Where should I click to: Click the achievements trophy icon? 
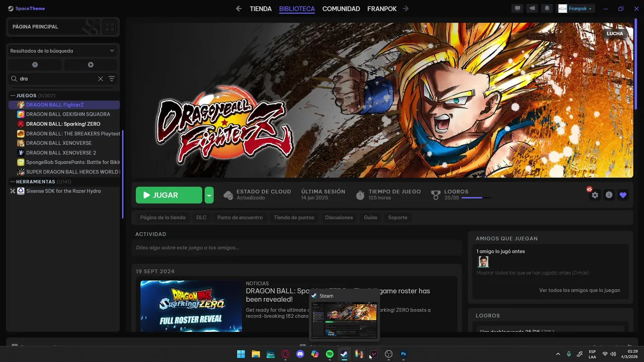tap(436, 195)
